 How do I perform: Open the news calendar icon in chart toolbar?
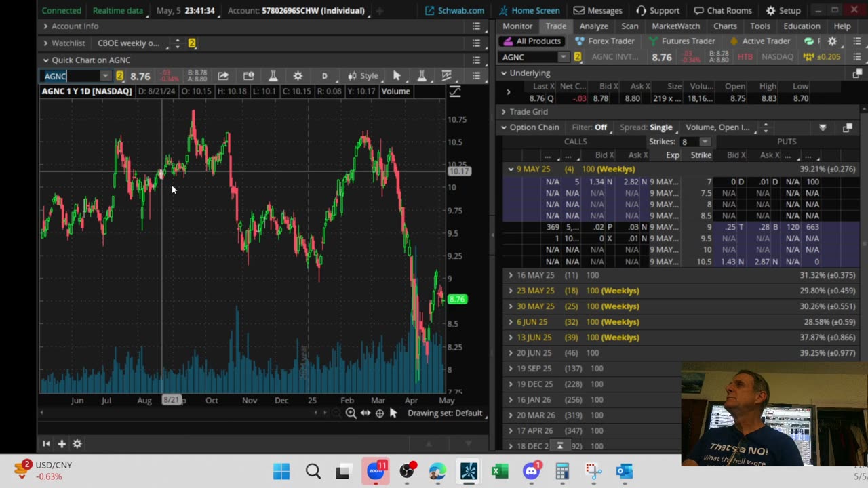(x=248, y=76)
